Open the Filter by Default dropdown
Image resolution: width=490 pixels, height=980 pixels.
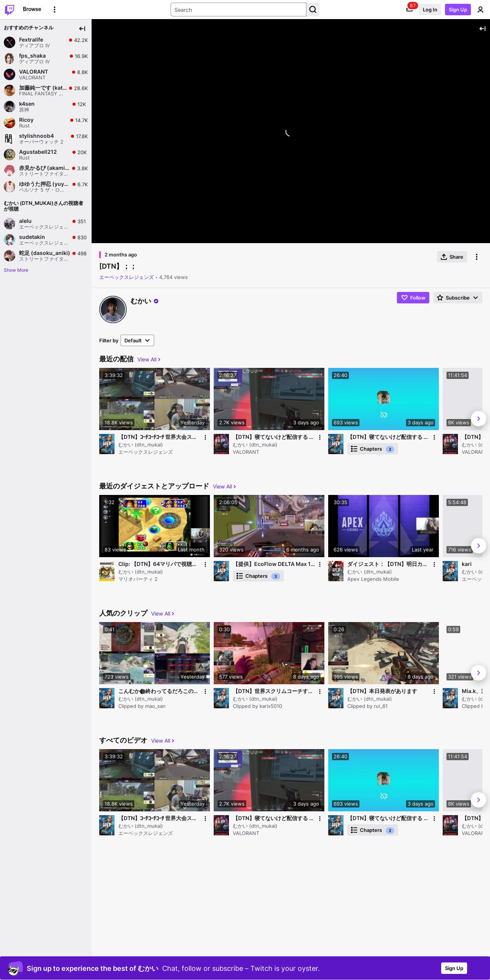click(137, 340)
